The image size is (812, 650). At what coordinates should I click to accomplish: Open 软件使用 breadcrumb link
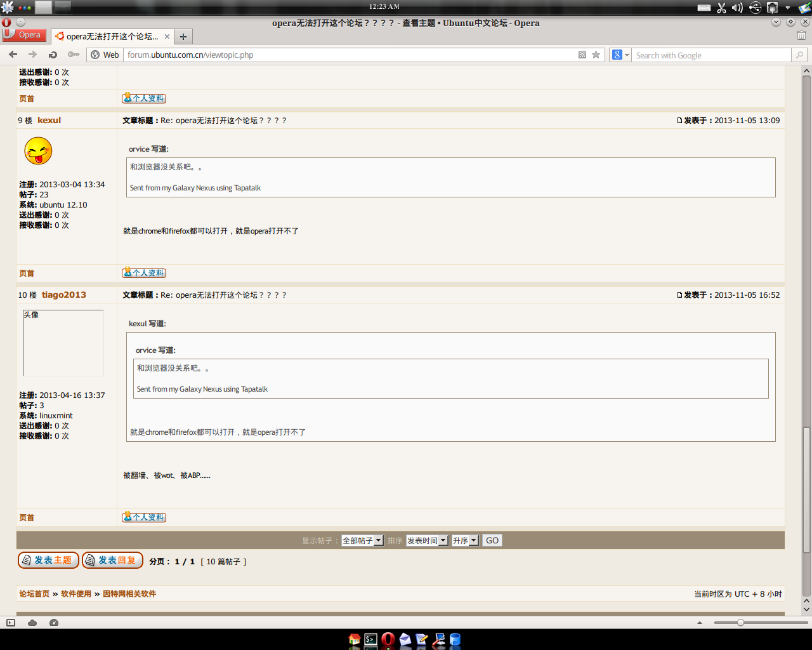point(76,594)
